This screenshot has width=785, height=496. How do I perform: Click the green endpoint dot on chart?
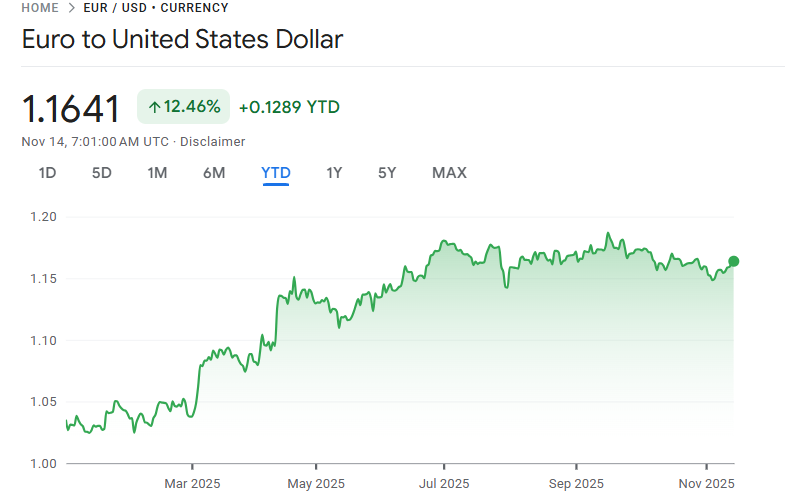click(734, 261)
